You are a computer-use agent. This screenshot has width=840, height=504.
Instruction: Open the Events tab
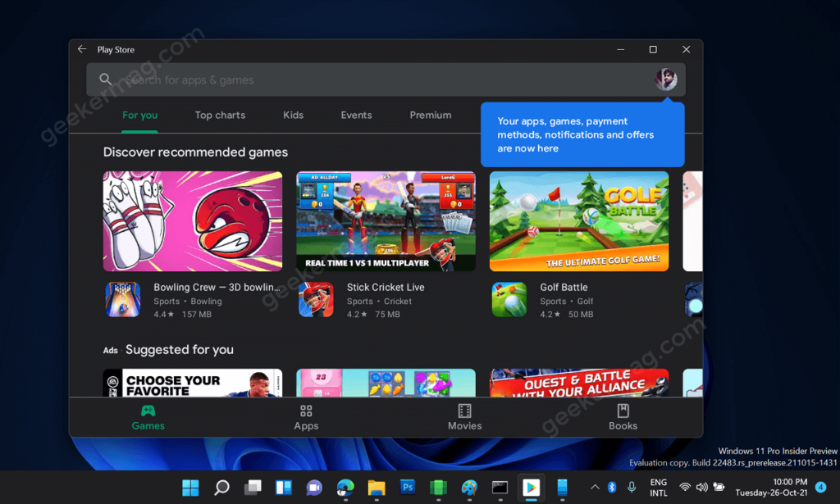(x=356, y=115)
